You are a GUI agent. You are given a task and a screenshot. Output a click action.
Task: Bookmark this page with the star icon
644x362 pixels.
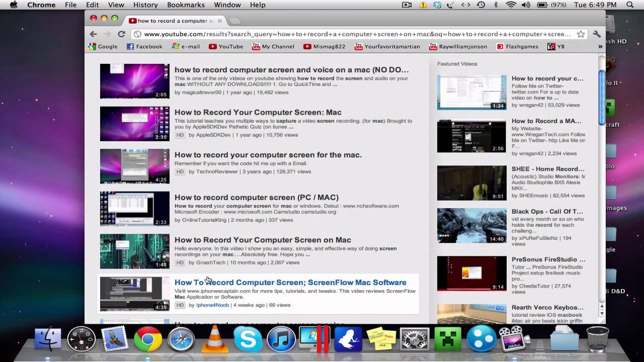pyautogui.click(x=581, y=34)
